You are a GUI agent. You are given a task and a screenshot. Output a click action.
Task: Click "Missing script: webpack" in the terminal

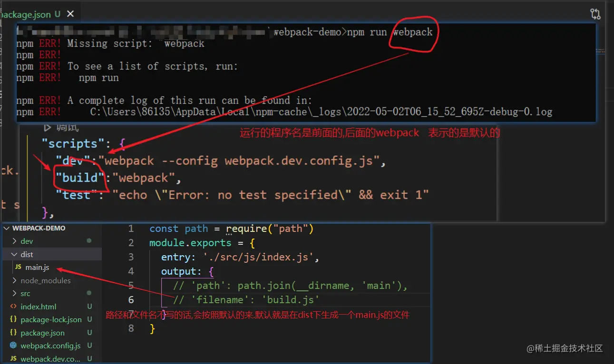pyautogui.click(x=136, y=44)
